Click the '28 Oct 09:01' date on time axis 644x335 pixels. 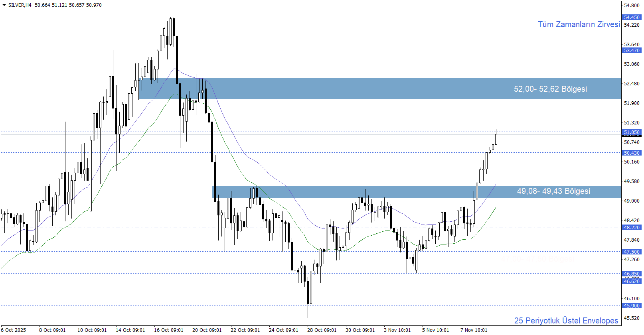[x=322, y=330]
